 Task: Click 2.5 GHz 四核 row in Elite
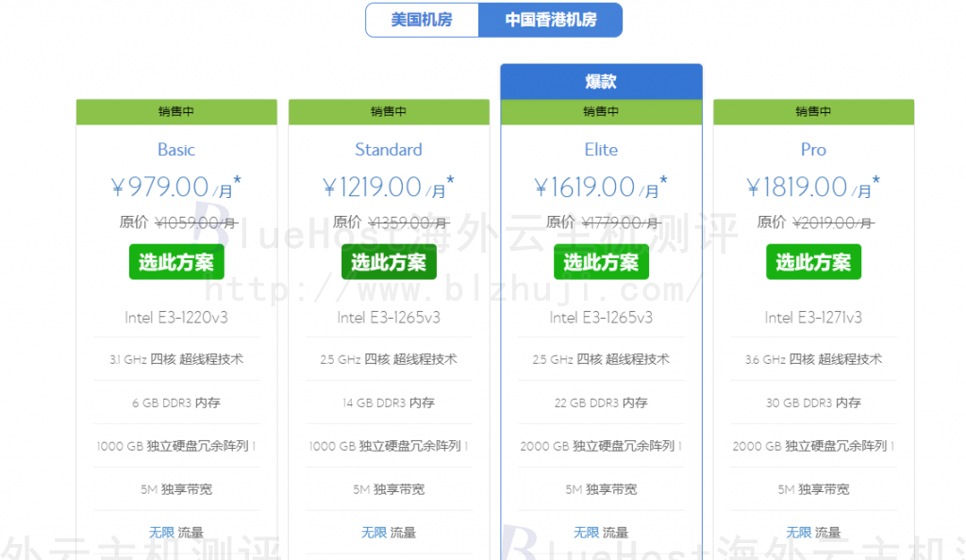point(601,359)
